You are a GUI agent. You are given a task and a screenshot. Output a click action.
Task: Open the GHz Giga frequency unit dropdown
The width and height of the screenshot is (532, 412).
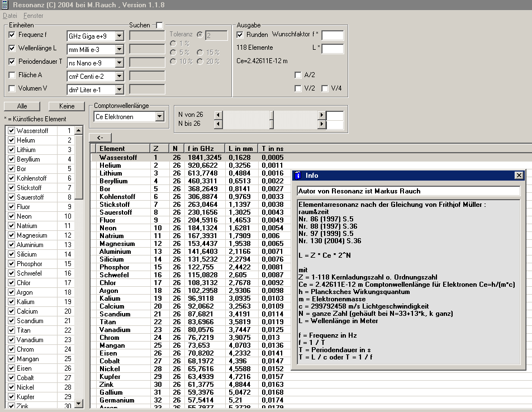(119, 36)
